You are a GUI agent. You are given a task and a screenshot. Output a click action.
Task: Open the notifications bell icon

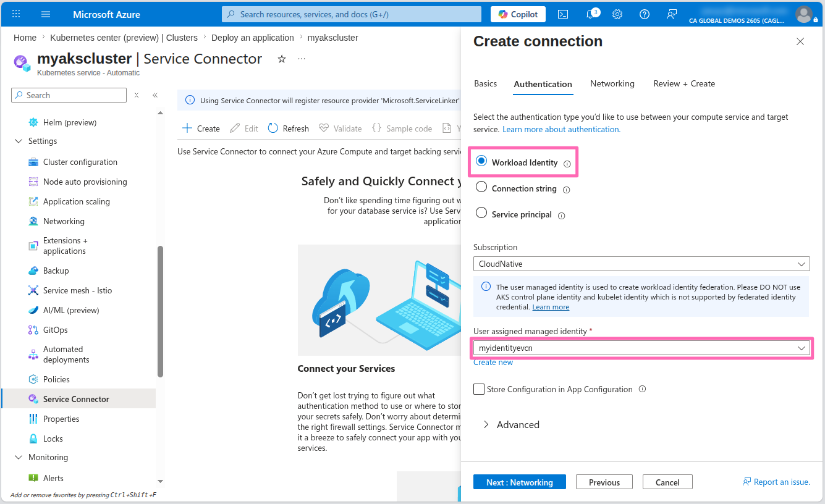(x=590, y=14)
